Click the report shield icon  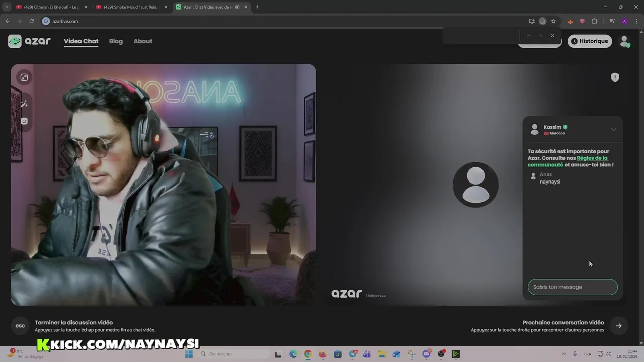pyautogui.click(x=615, y=77)
